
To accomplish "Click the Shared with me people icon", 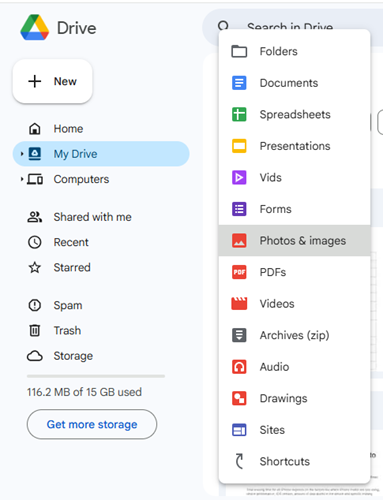I will click(35, 217).
